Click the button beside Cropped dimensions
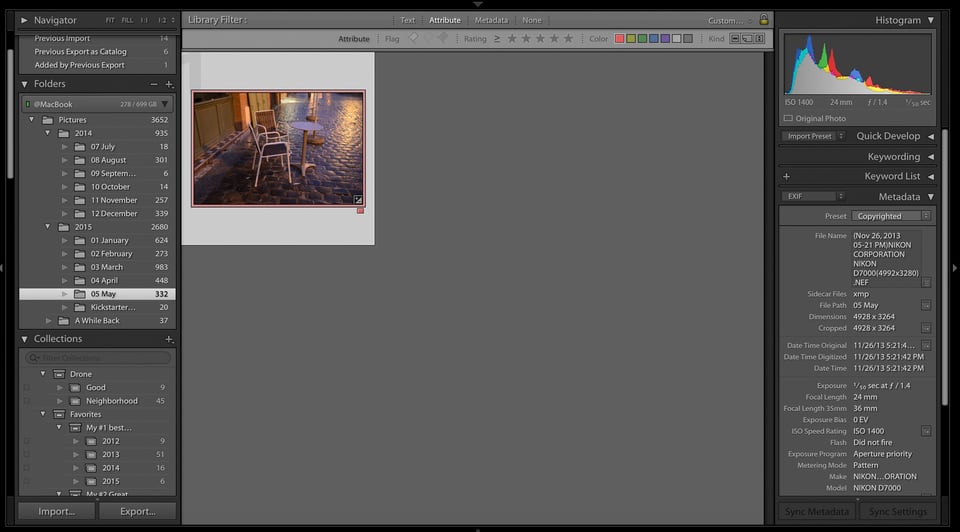Viewport: 960px width, 532px height. click(926, 328)
